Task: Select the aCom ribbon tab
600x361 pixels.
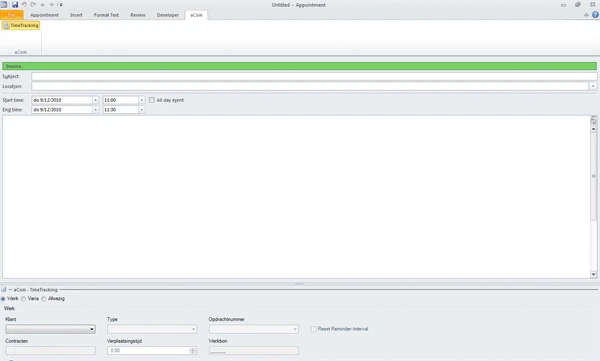Action: tap(196, 15)
